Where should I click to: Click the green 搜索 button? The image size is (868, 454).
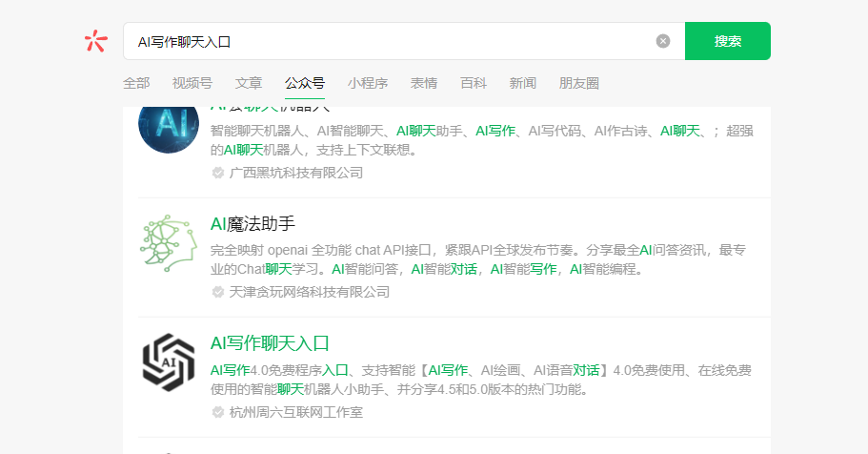(727, 41)
